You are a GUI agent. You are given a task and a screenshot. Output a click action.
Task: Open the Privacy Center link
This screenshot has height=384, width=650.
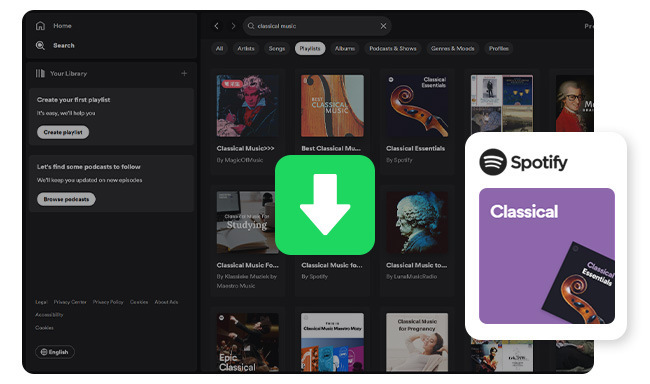point(70,302)
